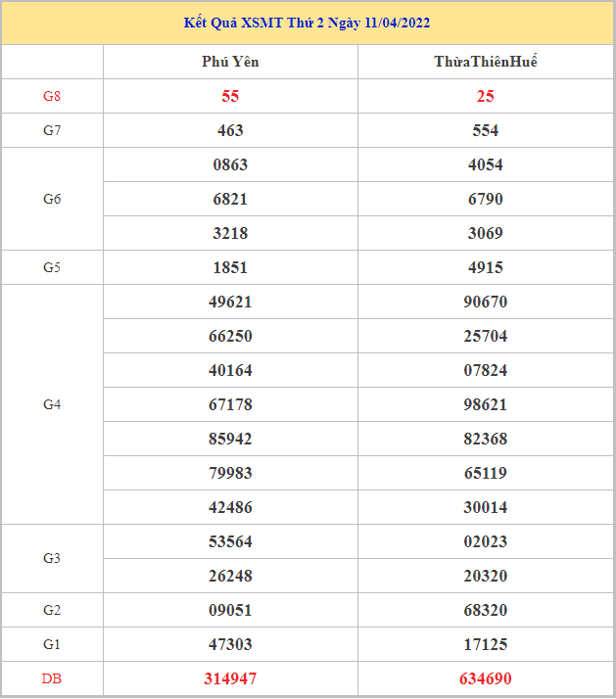Click the DB special prize 314947
This screenshot has height=699, width=616.
[x=230, y=678]
